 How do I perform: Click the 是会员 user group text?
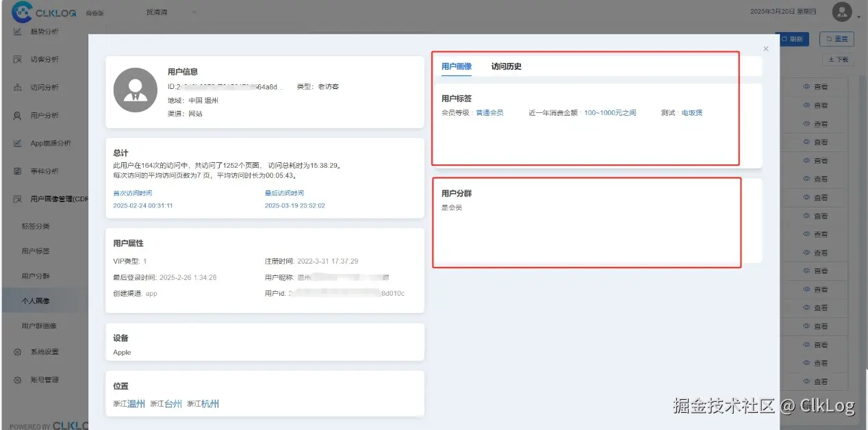[452, 207]
